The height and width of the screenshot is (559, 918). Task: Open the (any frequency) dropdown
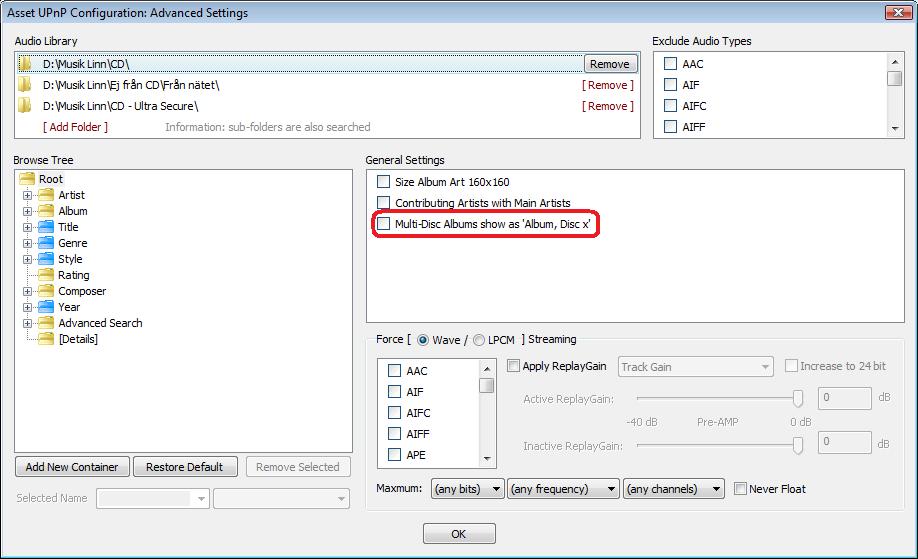tap(563, 489)
